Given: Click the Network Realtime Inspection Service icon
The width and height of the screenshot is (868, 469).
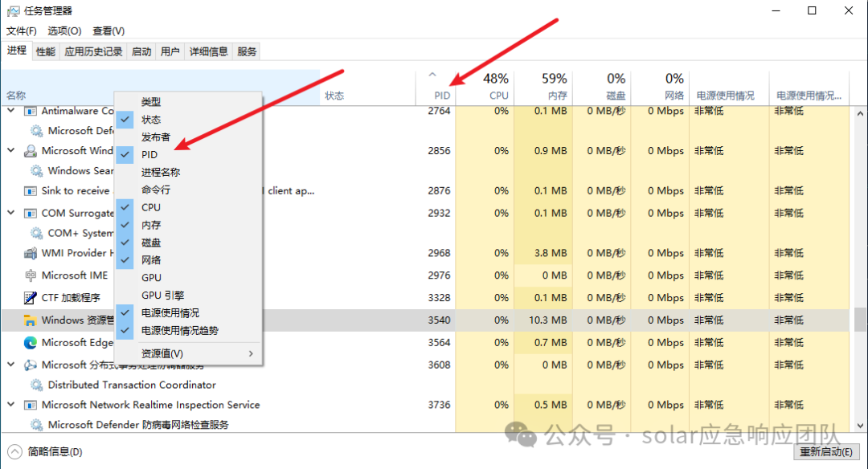Looking at the screenshot, I should pos(31,406).
